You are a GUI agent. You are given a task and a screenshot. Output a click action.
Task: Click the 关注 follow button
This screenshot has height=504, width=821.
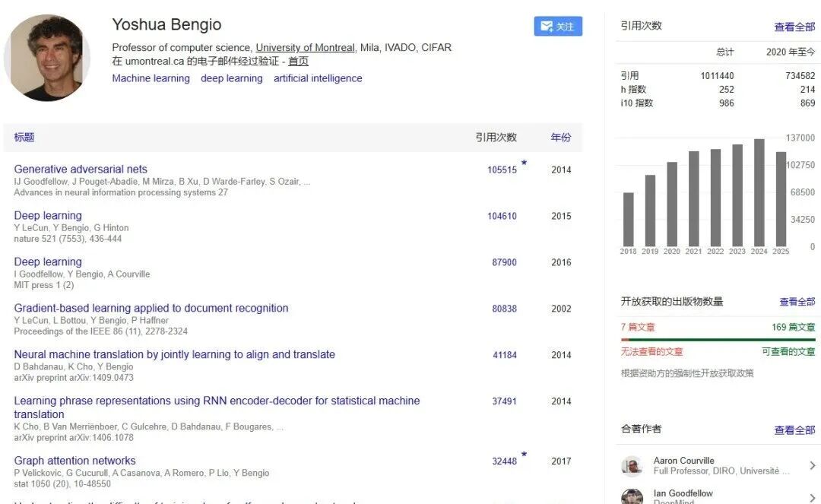tap(558, 26)
